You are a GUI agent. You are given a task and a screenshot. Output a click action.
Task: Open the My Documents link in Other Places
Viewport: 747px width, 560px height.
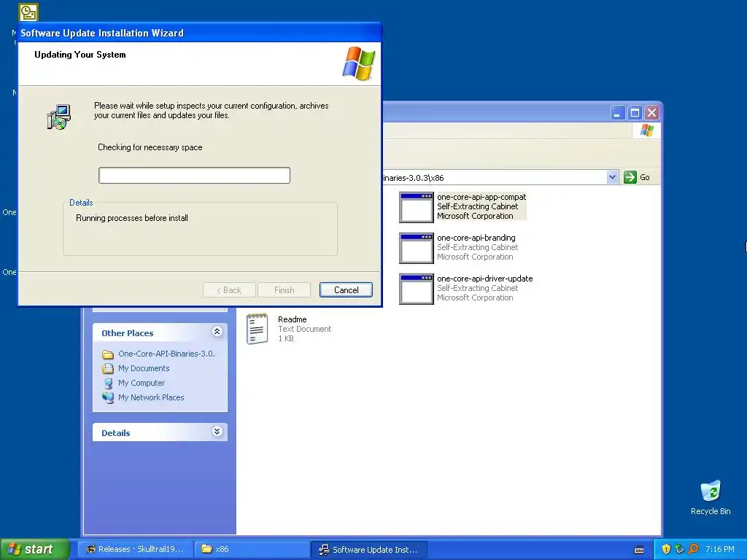point(144,368)
